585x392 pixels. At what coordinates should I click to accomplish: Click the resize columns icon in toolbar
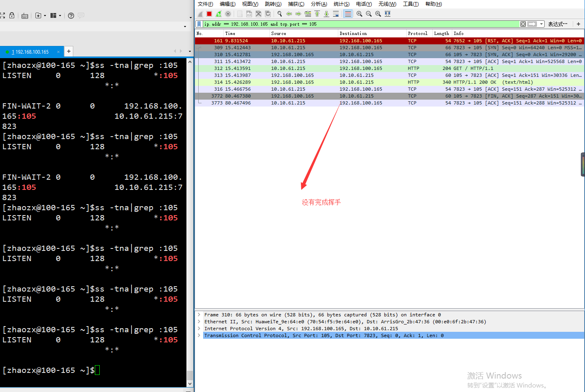[x=388, y=14]
